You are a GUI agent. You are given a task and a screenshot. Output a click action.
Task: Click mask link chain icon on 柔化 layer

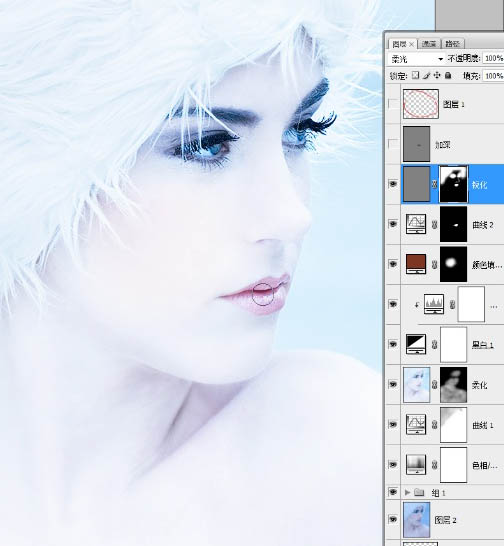click(434, 384)
